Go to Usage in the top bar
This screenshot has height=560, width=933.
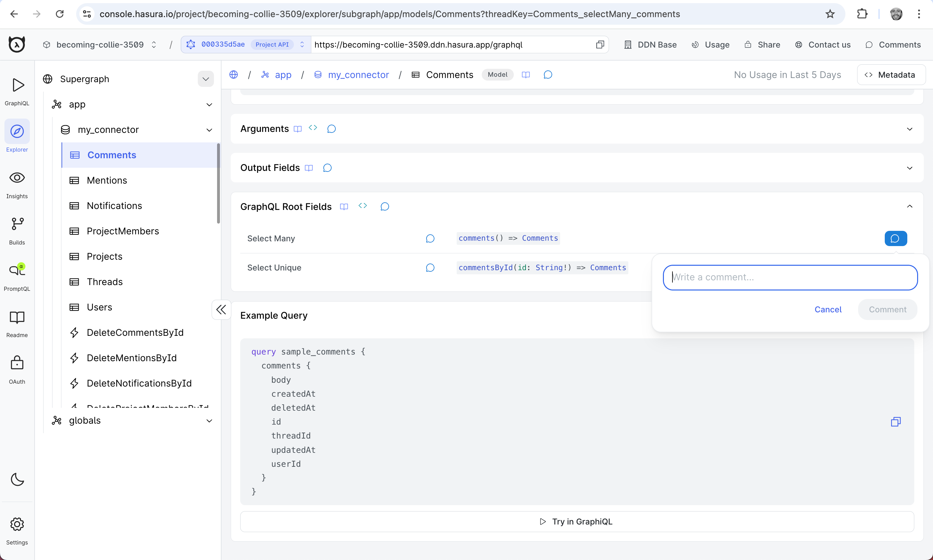[710, 44]
